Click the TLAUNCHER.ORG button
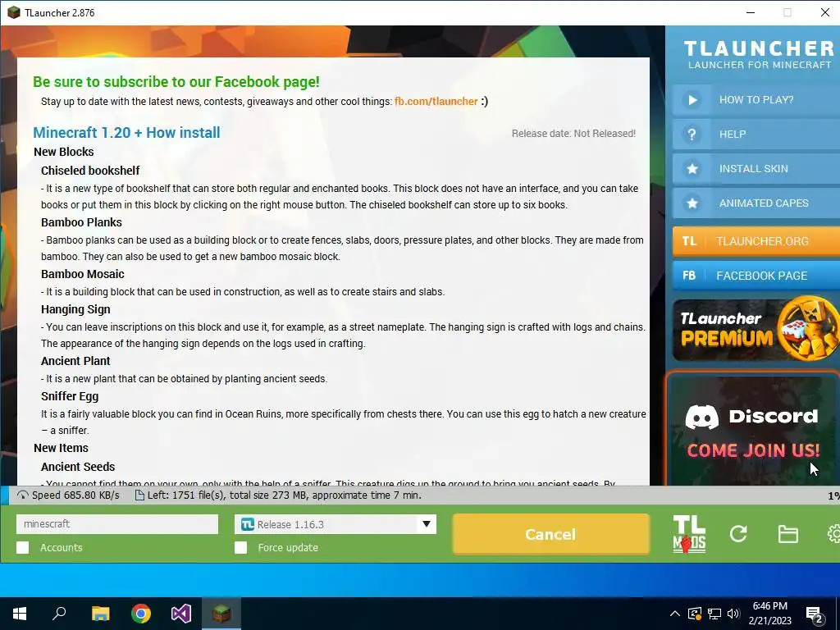Screen dimensions: 840x630 tap(756, 241)
